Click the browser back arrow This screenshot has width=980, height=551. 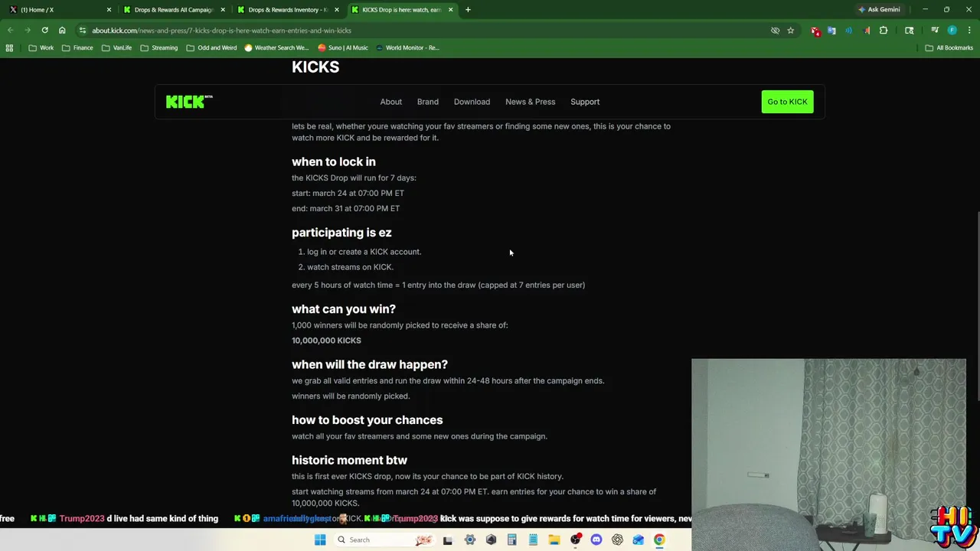10,31
